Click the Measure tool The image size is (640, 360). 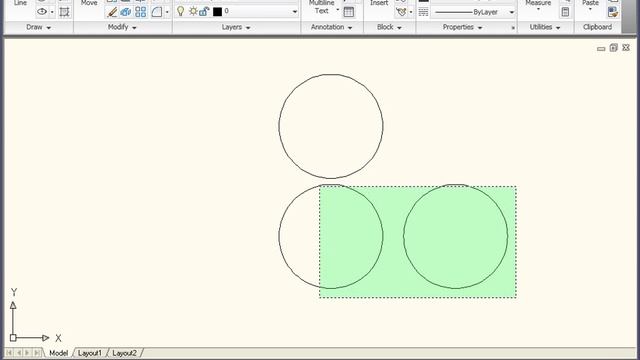pos(538,3)
